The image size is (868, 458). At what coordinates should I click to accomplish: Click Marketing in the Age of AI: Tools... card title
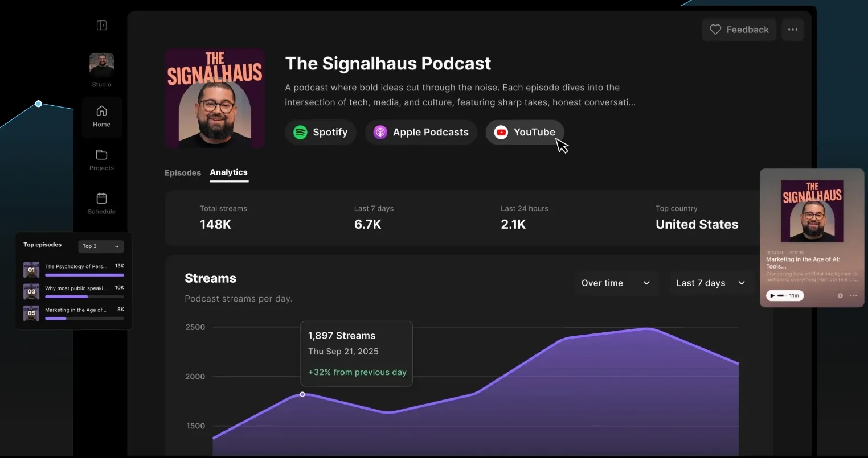[803, 263]
